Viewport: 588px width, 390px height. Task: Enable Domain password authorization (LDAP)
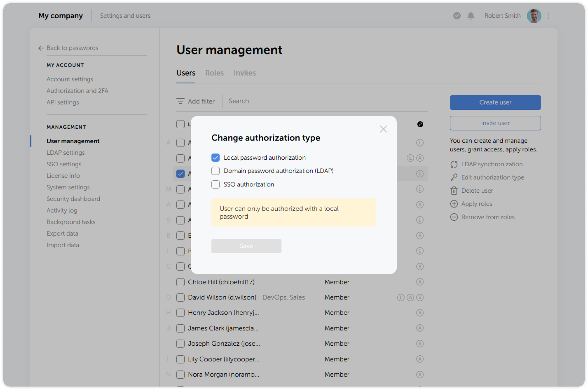click(216, 171)
